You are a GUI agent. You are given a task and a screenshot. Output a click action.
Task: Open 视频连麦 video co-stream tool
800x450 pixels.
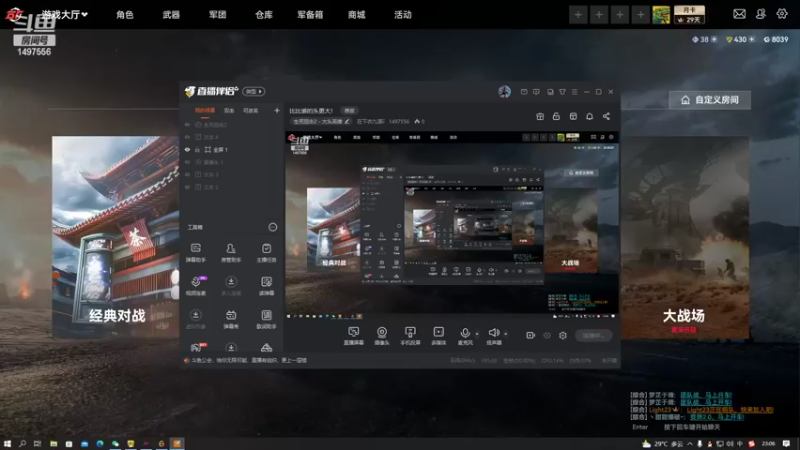196,286
